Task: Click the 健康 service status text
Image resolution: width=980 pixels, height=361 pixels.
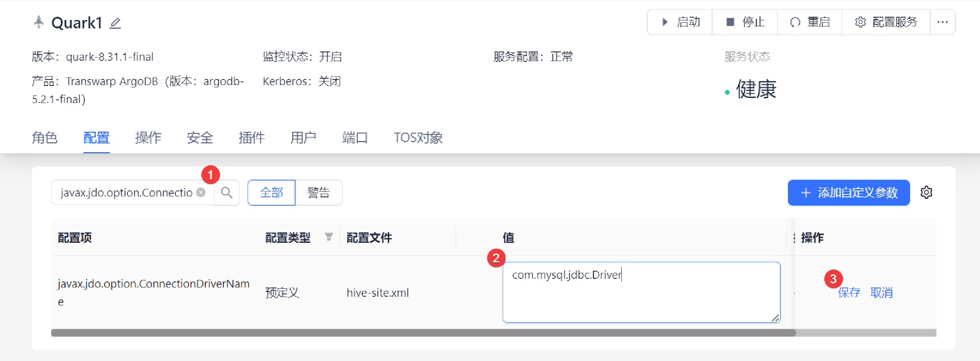Action: point(756,89)
